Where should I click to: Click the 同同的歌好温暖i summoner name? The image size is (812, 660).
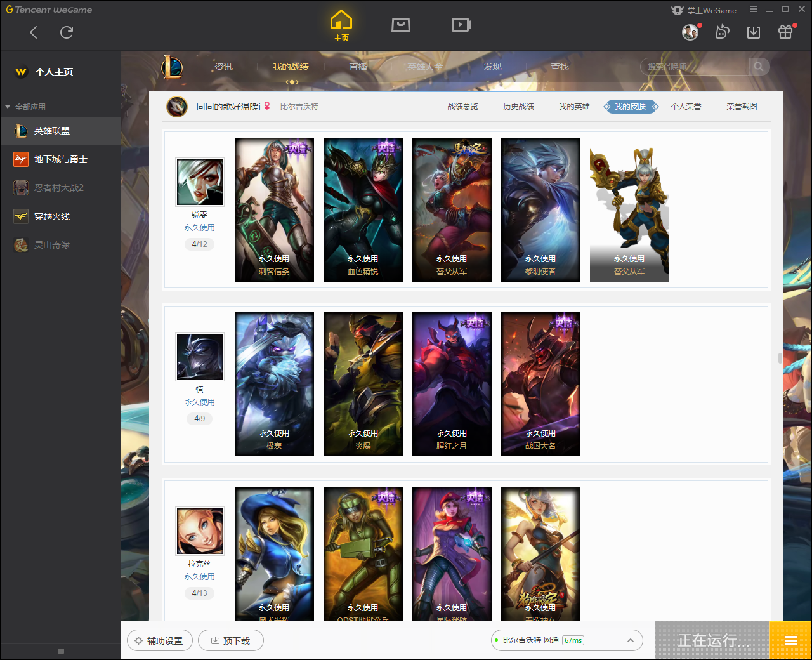[228, 107]
